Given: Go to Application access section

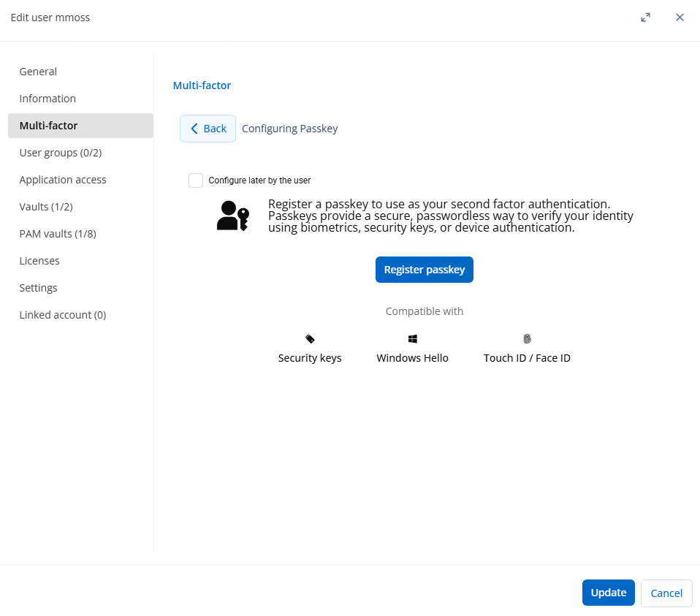Looking at the screenshot, I should 63,180.
